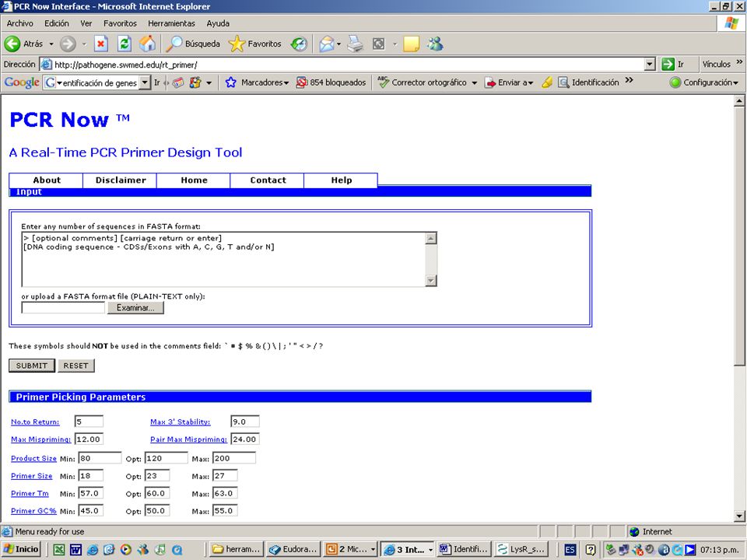Screen dimensions: 747x560
Task: Switch to the Disclaimer tab
Action: coord(120,180)
